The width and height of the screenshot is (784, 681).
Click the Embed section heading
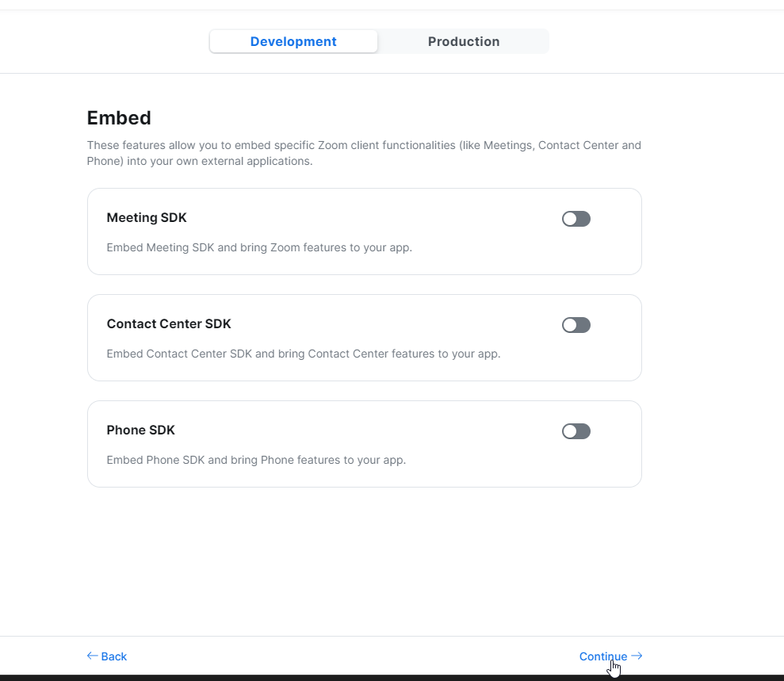point(119,118)
